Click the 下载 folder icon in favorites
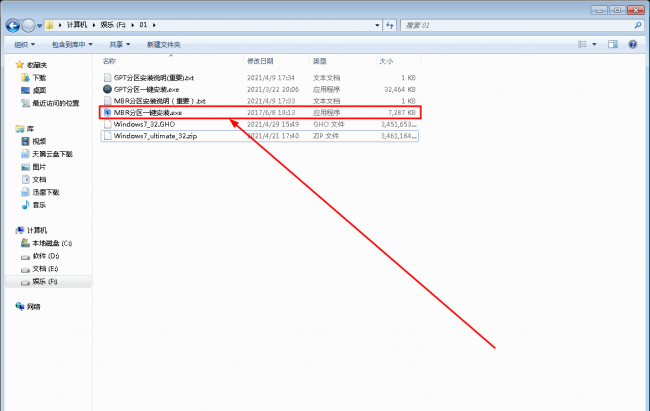 click(x=25, y=78)
